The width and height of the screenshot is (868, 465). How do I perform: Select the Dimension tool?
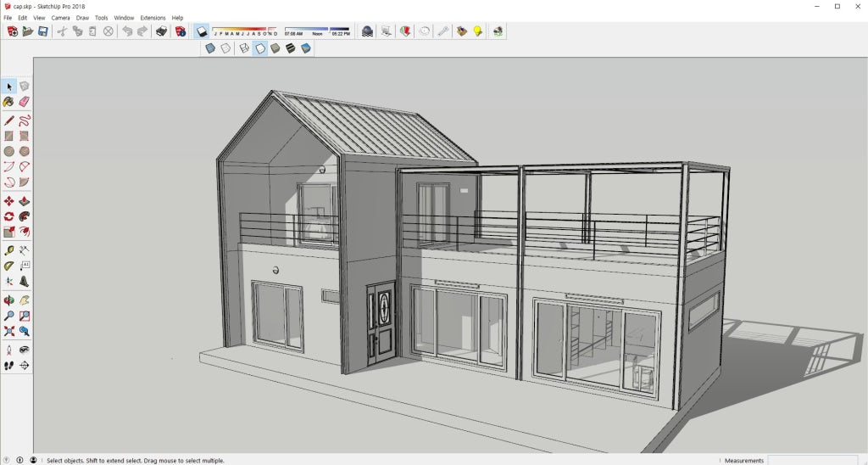tap(25, 250)
